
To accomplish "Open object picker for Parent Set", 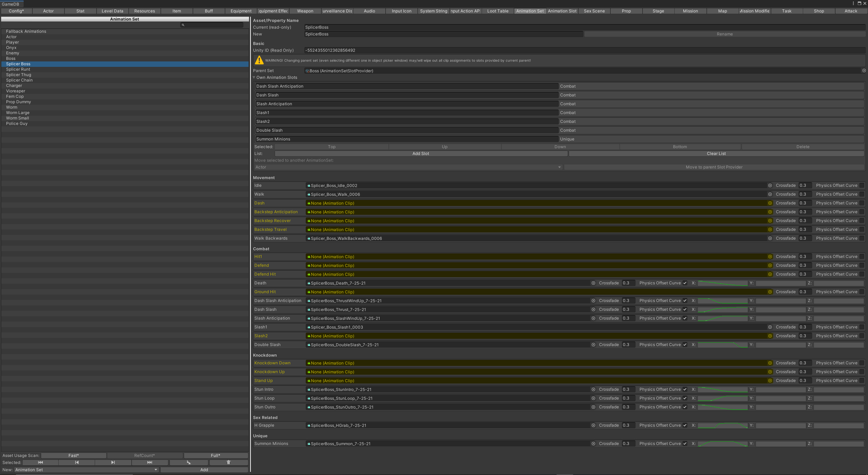I will coord(864,71).
